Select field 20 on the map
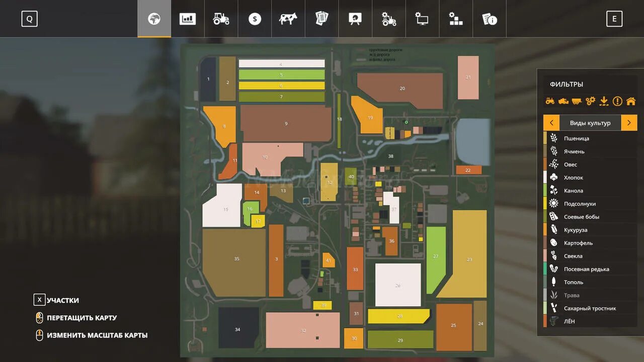Screen dimensions: 644x362 point(400,90)
